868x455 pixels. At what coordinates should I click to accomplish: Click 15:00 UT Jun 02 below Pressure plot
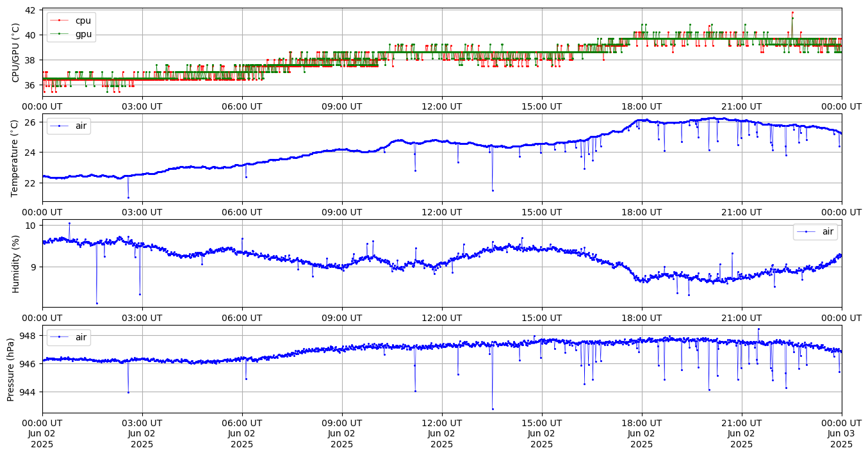click(542, 433)
